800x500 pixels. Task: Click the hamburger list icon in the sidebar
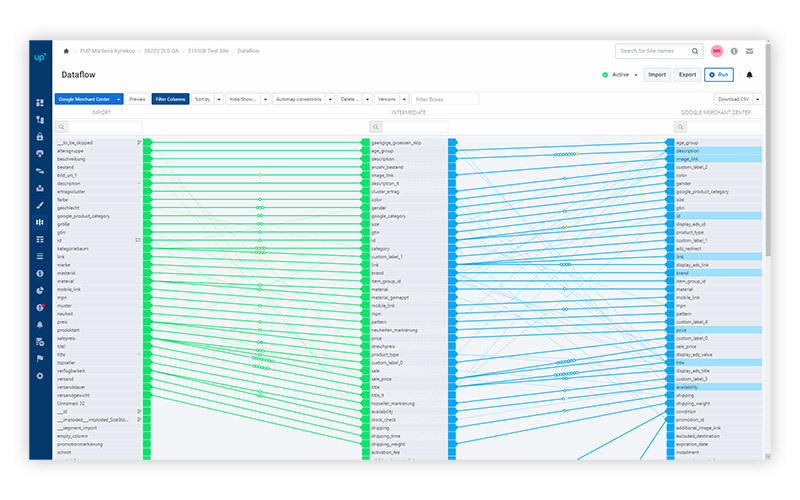[40, 256]
